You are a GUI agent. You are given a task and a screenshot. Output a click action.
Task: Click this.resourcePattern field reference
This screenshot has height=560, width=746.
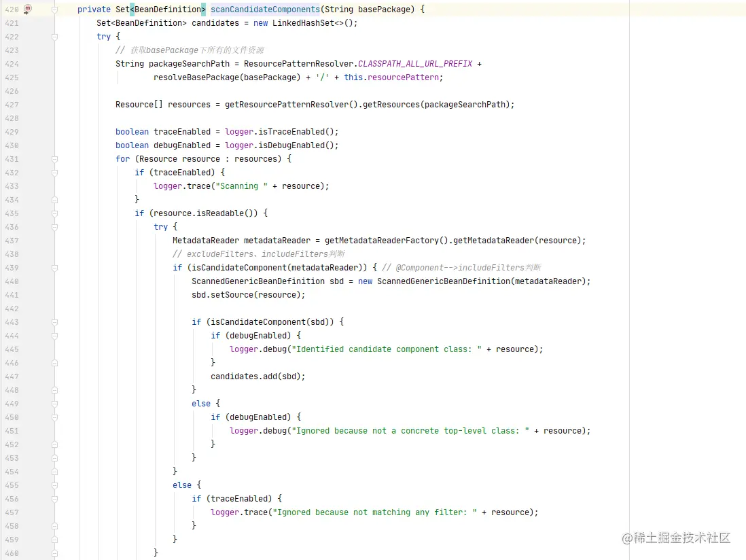click(x=391, y=77)
